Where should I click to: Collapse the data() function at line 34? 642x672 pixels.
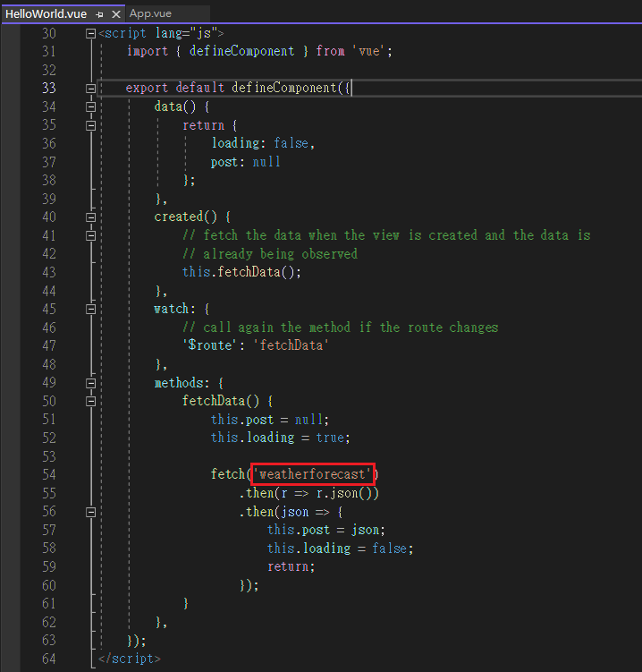[x=90, y=106]
